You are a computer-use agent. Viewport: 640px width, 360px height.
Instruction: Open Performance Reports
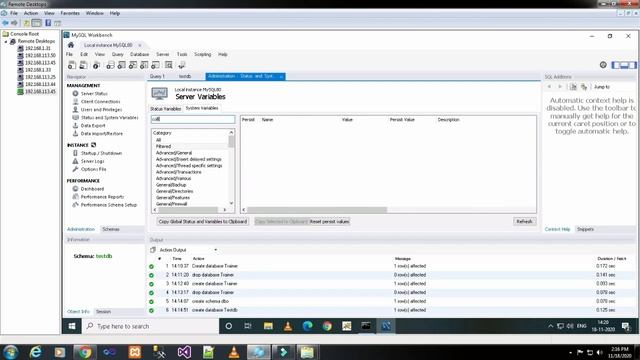tap(102, 197)
